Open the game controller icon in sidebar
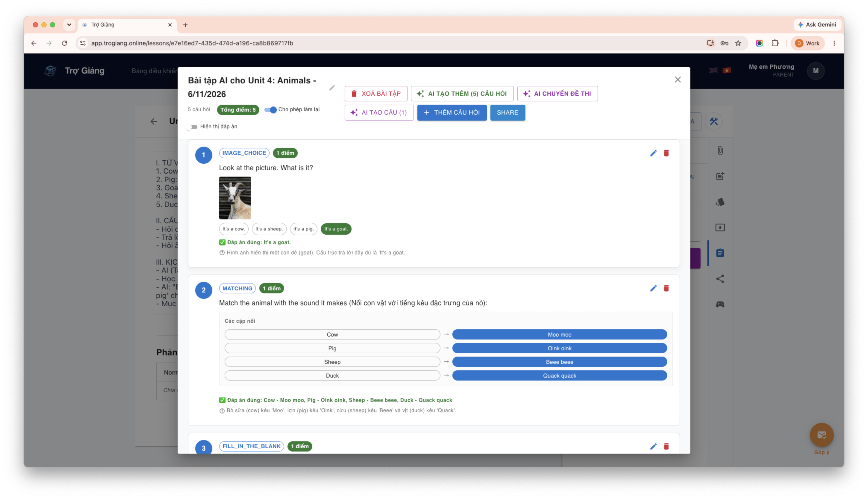Image resolution: width=868 pixels, height=499 pixels. coord(720,304)
